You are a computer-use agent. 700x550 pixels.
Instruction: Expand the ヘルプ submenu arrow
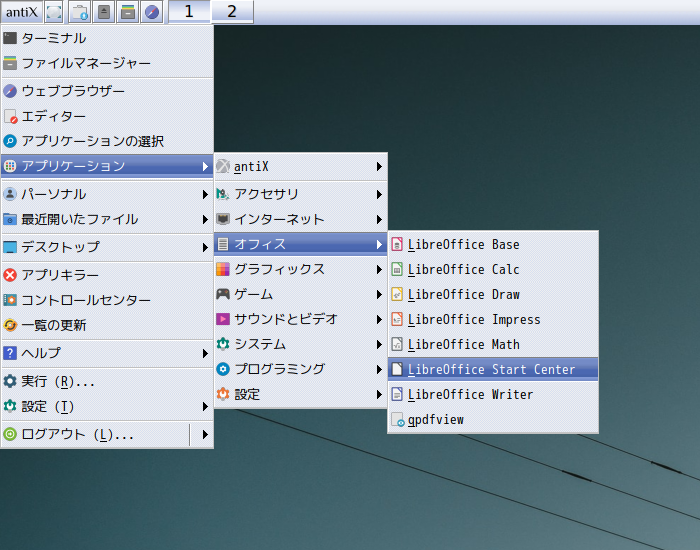click(205, 354)
